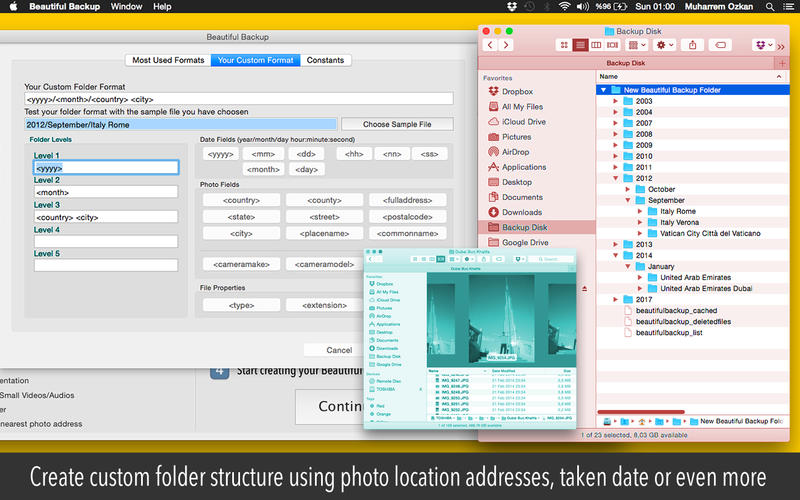Click the empty Level 4 field

tap(106, 241)
